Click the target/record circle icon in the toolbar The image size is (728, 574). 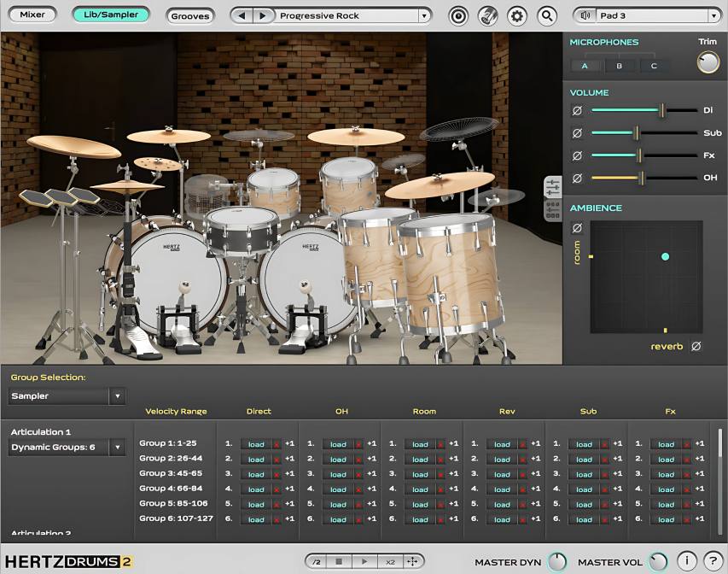coord(458,15)
